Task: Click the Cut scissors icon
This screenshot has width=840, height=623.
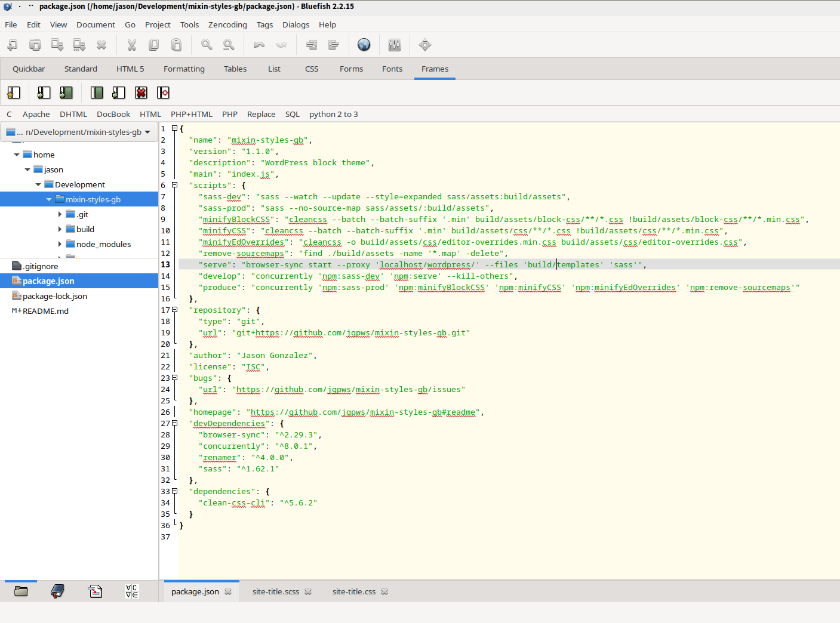Action: point(132,45)
